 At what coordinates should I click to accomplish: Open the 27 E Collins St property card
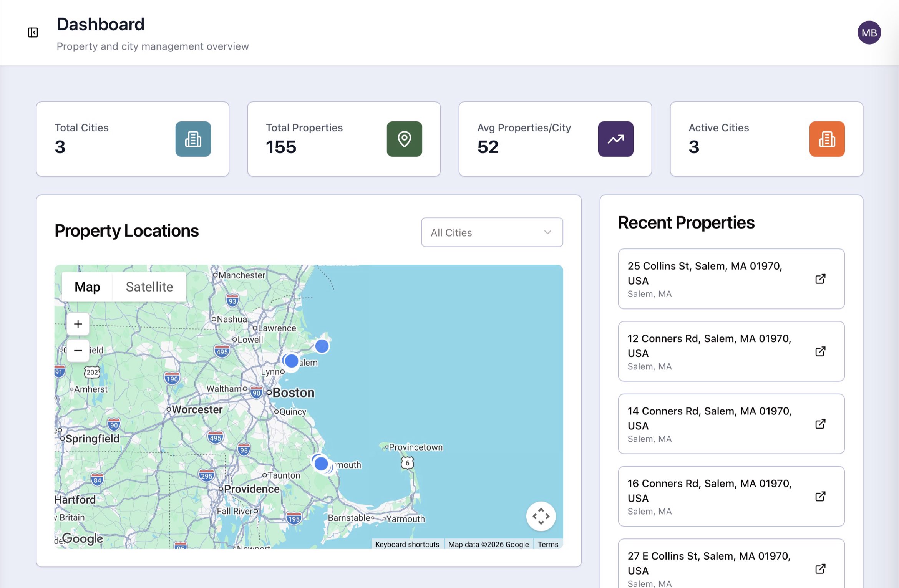pos(731,564)
